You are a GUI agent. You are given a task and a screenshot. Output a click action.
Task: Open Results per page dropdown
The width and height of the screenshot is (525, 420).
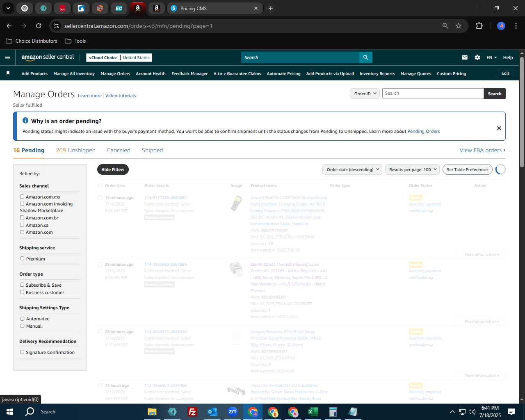[x=412, y=169]
